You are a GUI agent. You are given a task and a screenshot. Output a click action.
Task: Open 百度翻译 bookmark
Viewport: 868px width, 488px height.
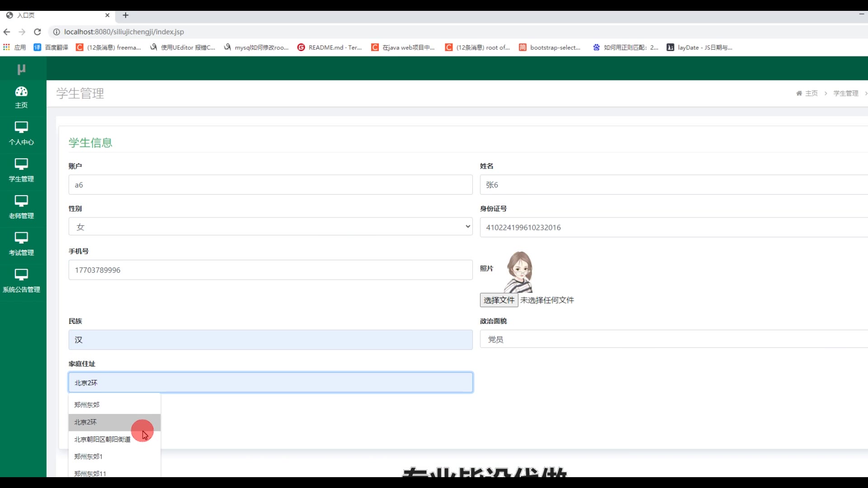pyautogui.click(x=51, y=47)
